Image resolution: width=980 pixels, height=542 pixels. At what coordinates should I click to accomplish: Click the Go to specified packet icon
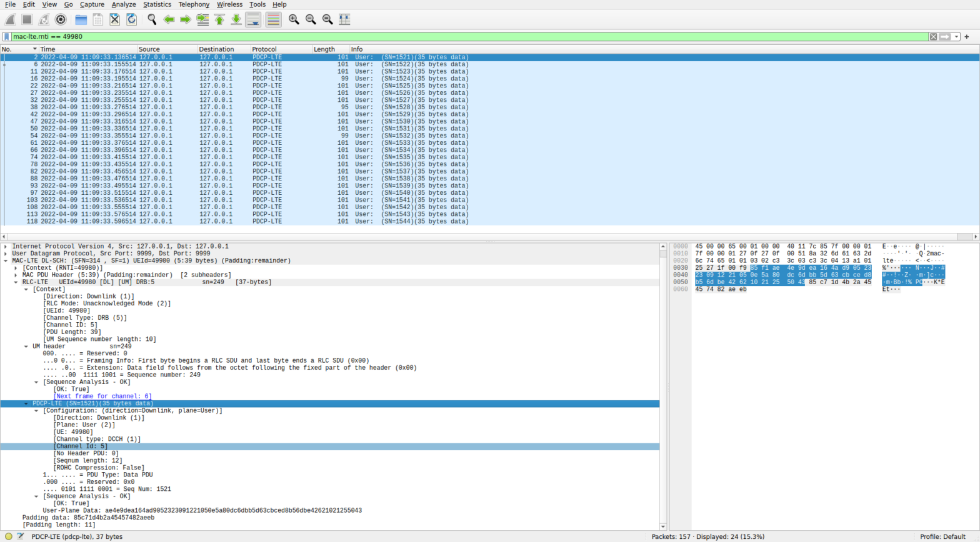pos(202,20)
